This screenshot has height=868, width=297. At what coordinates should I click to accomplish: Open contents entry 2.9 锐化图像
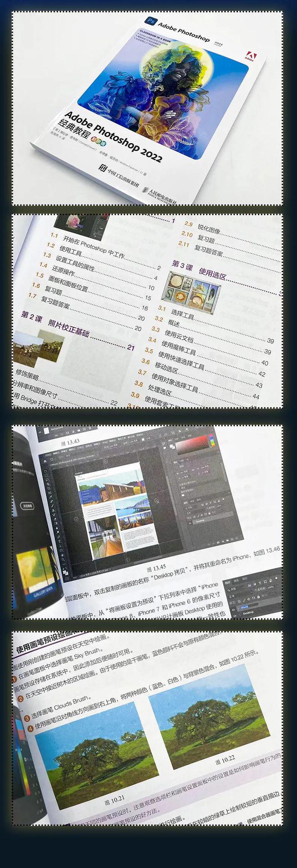click(x=202, y=227)
